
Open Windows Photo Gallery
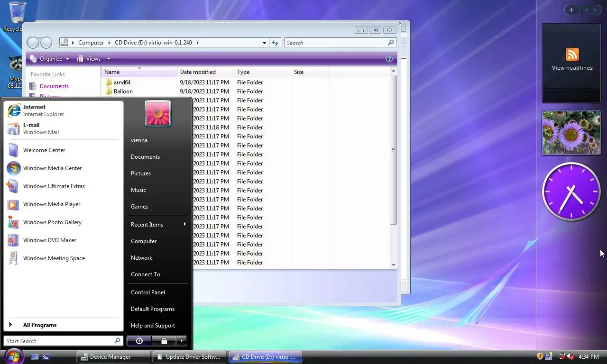pos(63,222)
